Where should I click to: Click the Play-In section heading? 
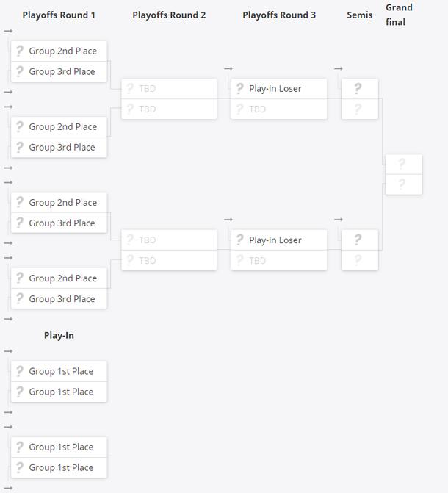(59, 335)
